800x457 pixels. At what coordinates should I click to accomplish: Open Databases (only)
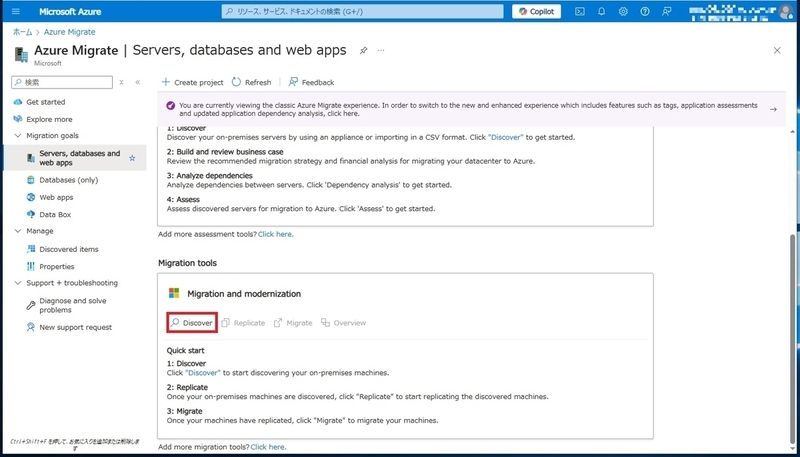click(x=68, y=180)
